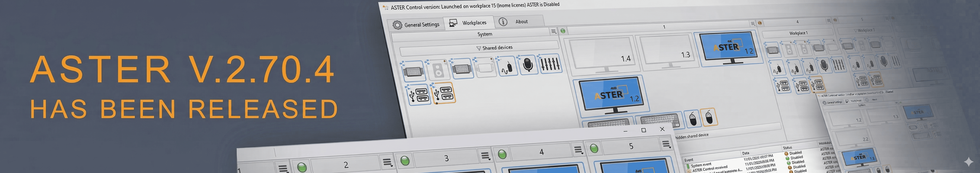Click the audio mixer sliders icon
980x173 pixels.
(550, 63)
